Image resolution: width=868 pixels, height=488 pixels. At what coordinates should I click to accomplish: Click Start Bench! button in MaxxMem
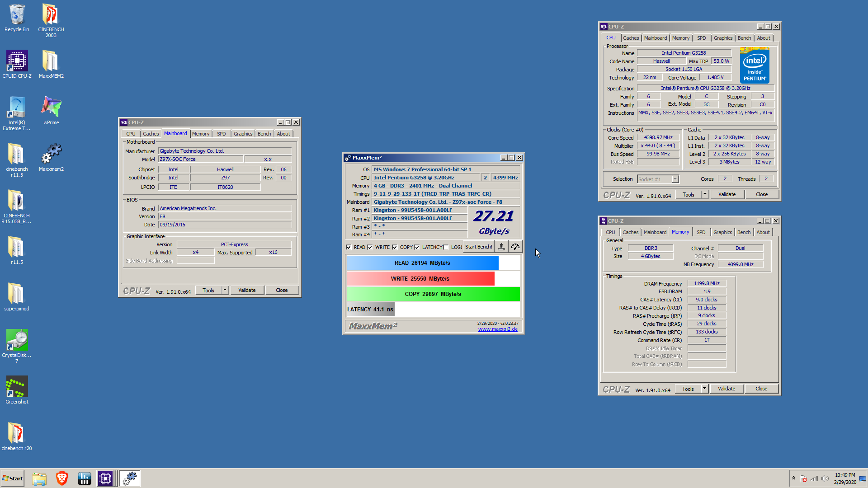(478, 247)
